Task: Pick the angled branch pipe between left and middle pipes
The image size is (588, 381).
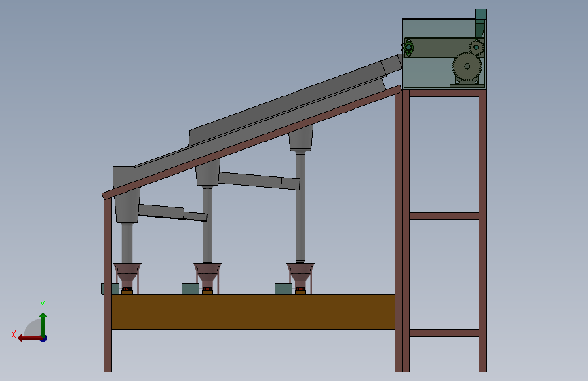Action: pos(172,213)
